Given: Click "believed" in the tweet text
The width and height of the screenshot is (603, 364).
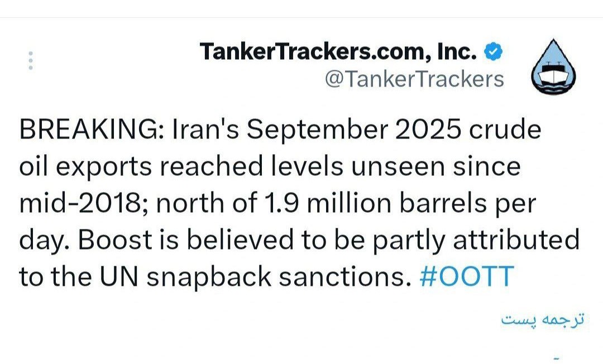Looking at the screenshot, I should point(246,241).
